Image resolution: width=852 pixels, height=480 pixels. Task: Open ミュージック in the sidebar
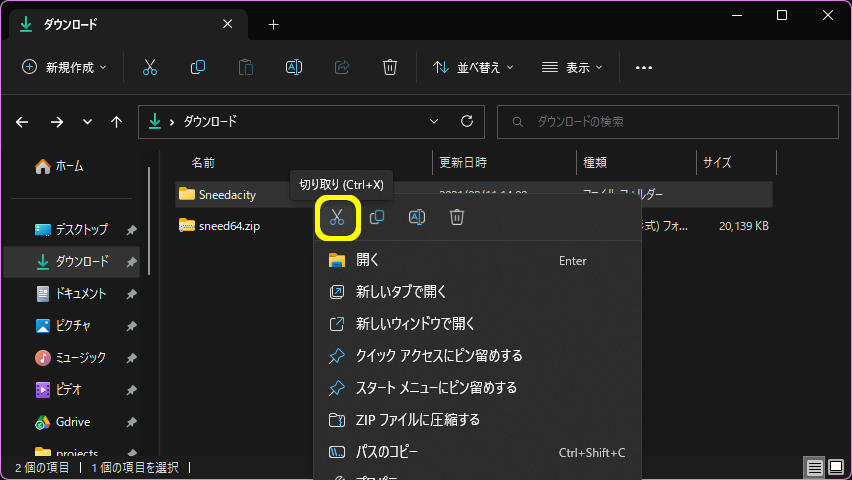(71, 358)
